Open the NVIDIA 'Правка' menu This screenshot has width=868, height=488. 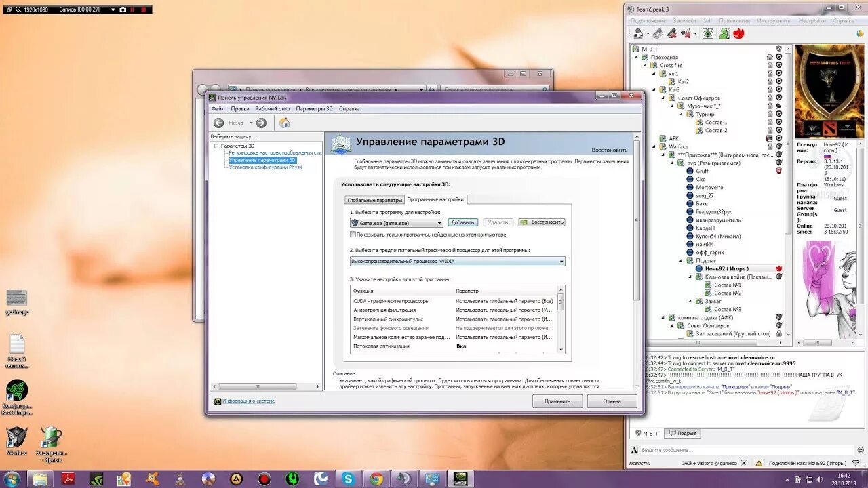coord(240,108)
